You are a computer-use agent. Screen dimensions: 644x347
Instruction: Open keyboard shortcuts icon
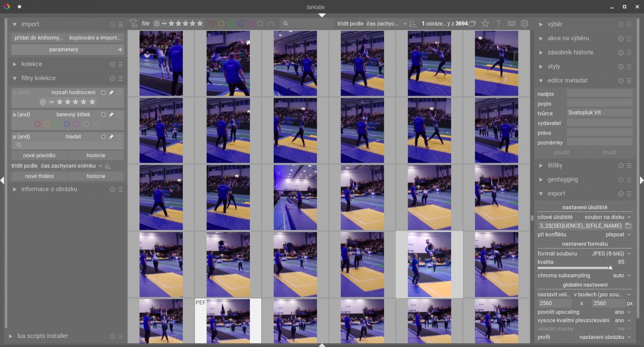pyautogui.click(x=512, y=24)
